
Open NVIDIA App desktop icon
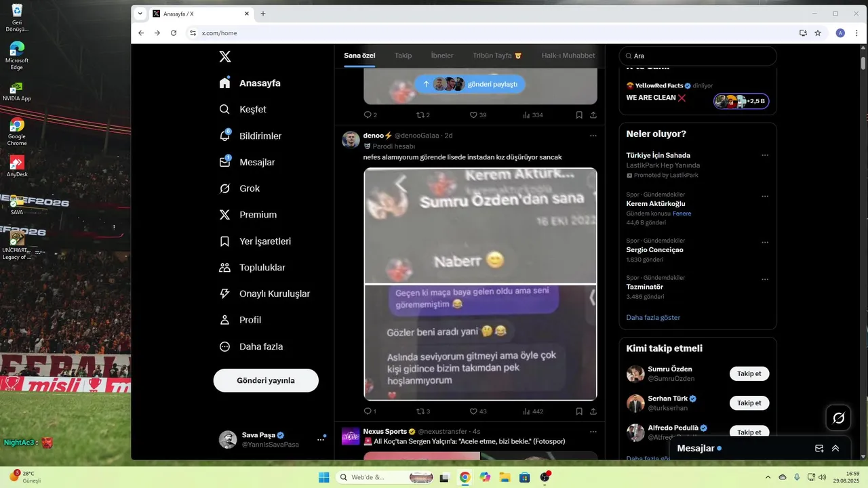coord(17,91)
